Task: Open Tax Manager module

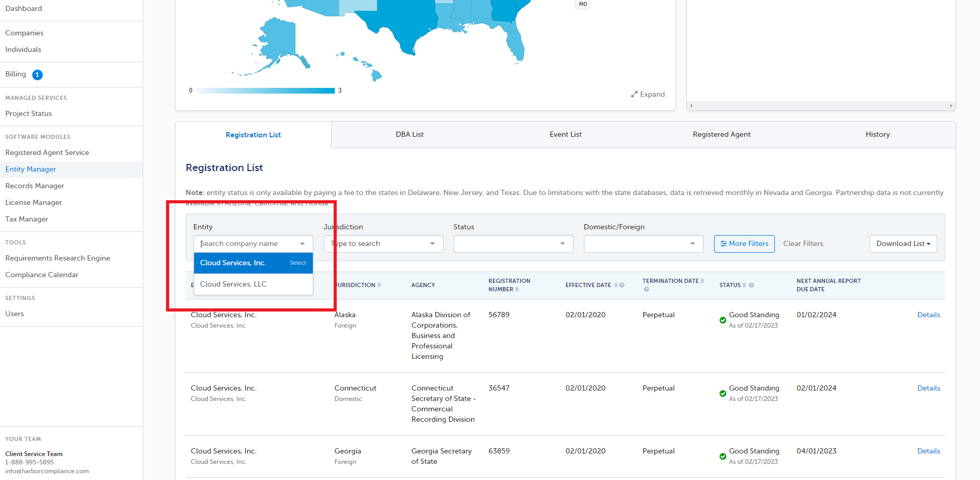Action: pyautogui.click(x=27, y=219)
